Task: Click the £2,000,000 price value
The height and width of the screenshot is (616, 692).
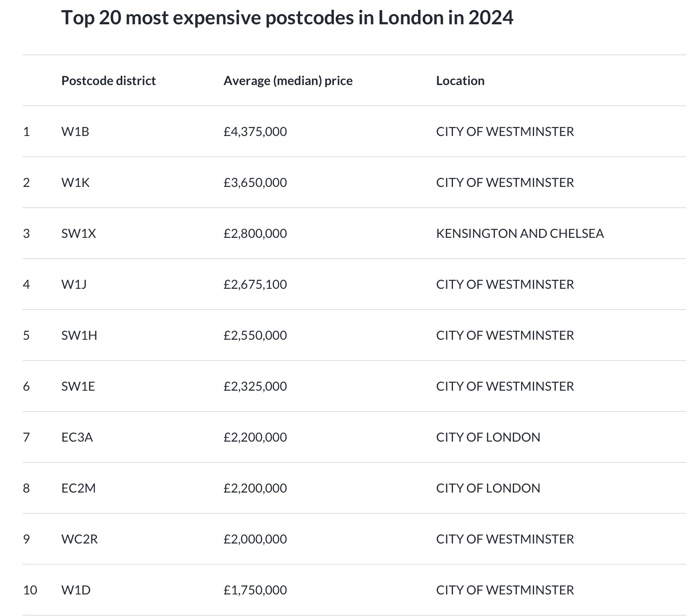Action: (x=255, y=539)
